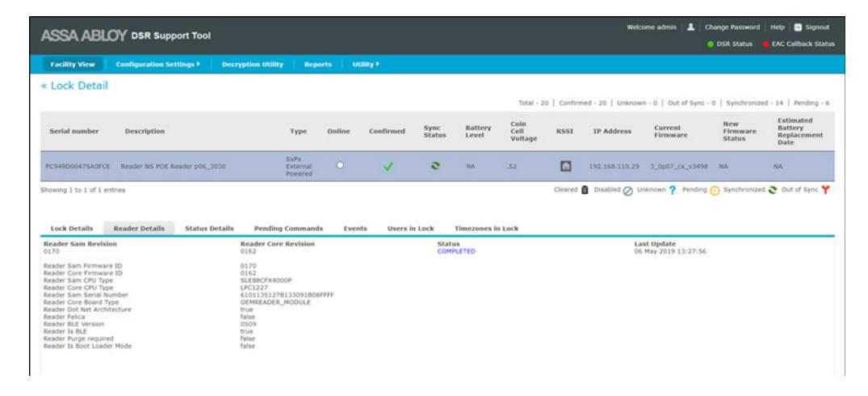Click the Current Firmware column header

point(670,131)
